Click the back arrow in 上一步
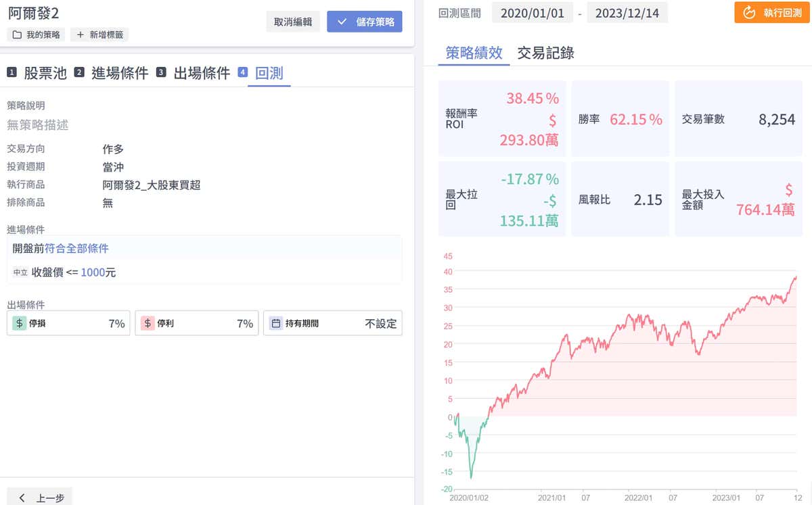This screenshot has height=505, width=812. coord(22,498)
